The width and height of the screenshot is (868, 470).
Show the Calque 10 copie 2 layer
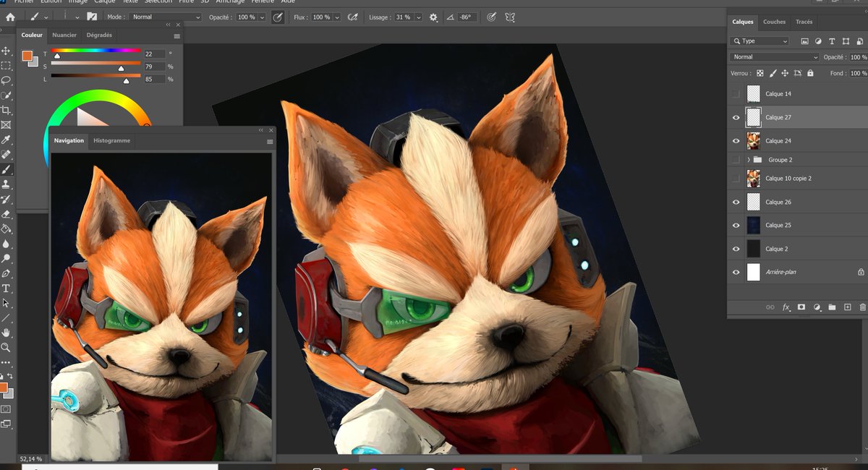(736, 178)
